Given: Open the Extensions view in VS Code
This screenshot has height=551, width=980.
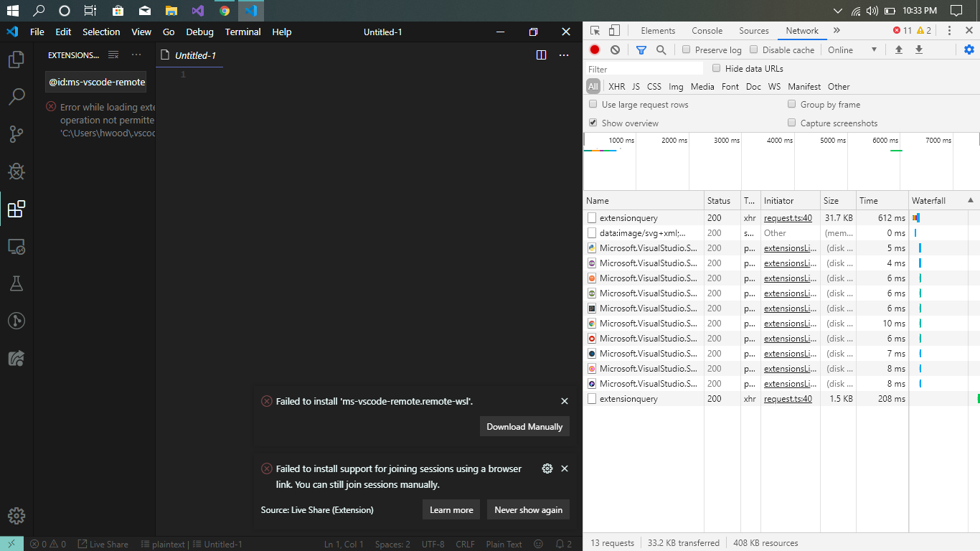Looking at the screenshot, I should tap(16, 209).
